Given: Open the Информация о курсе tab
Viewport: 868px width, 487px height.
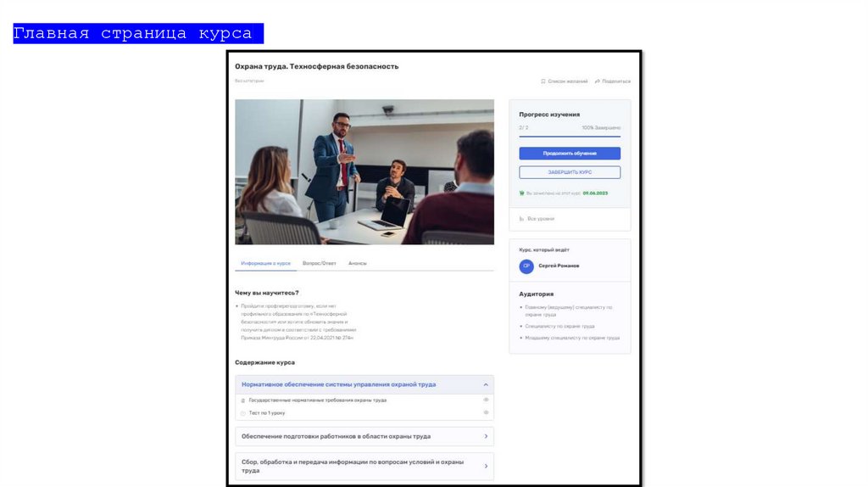Looking at the screenshot, I should (265, 264).
